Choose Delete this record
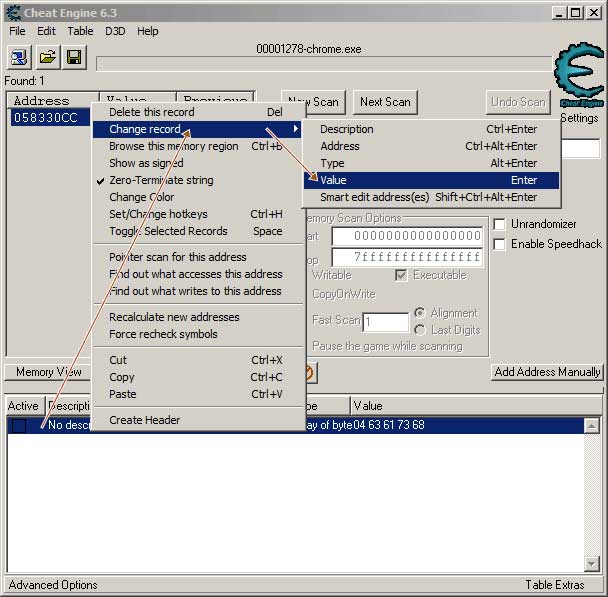 197,112
